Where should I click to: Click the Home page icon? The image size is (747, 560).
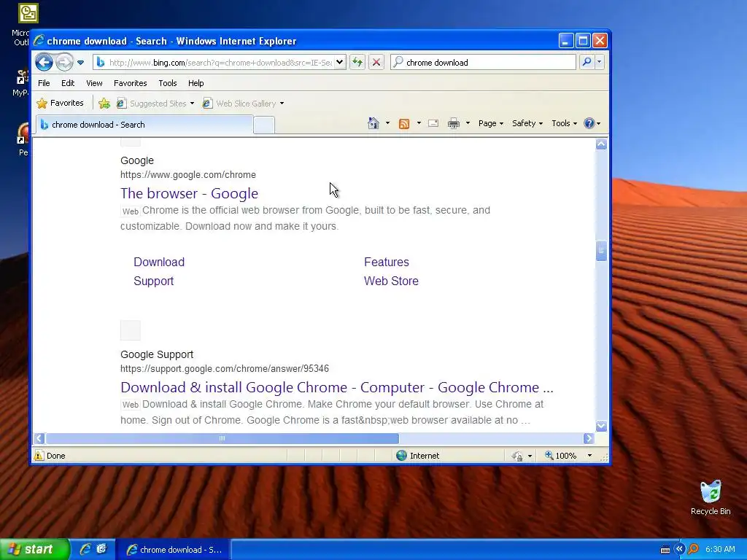373,123
